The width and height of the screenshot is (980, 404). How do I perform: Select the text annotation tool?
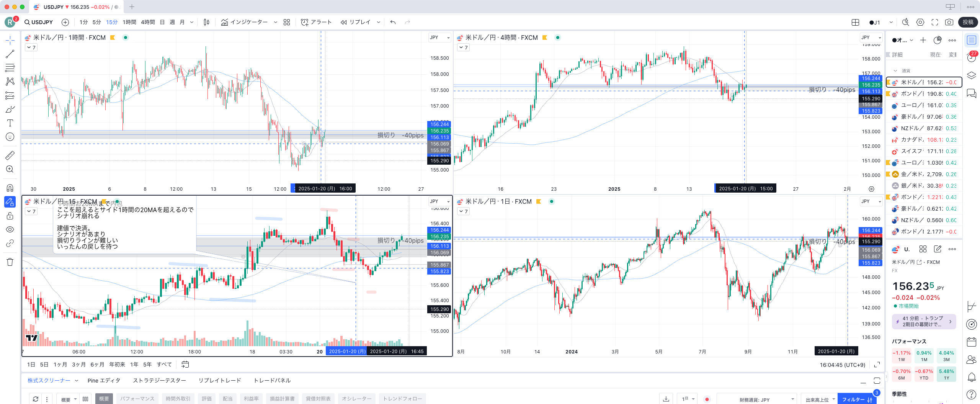coord(10,123)
